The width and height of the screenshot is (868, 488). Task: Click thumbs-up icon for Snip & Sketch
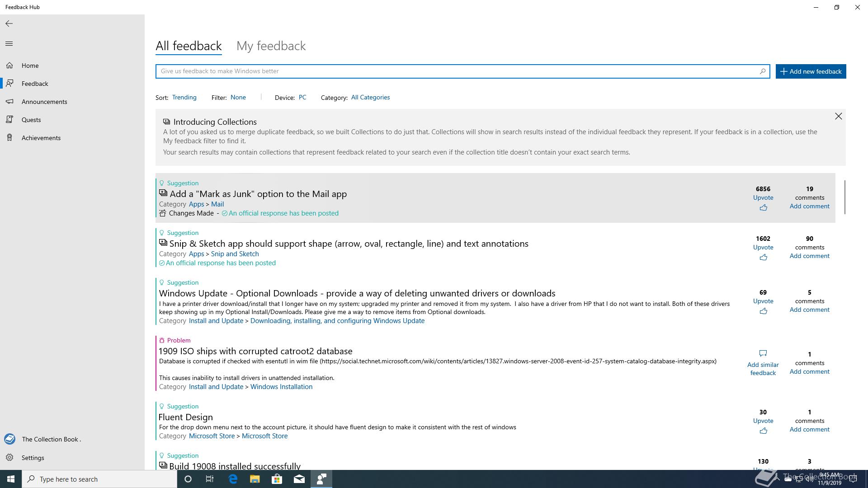[763, 258]
